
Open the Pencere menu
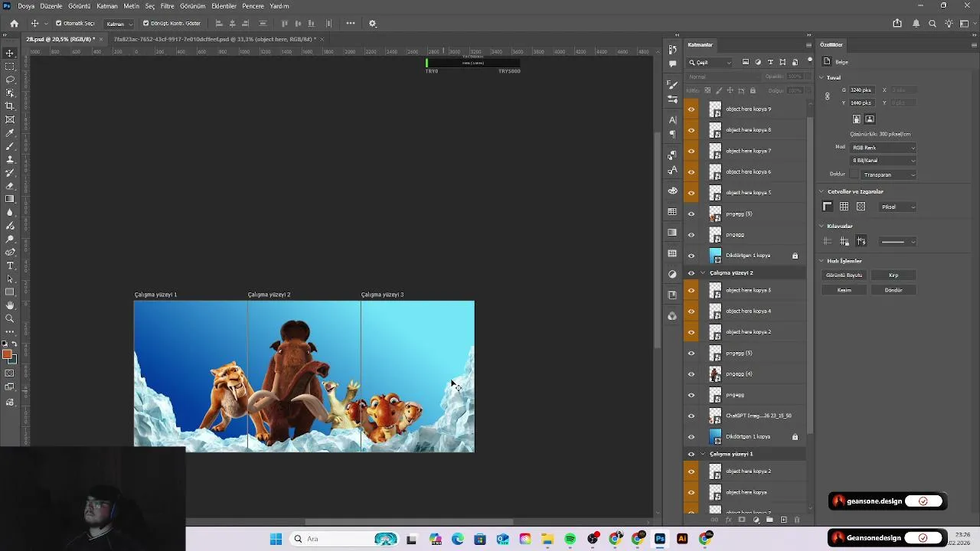tap(253, 6)
